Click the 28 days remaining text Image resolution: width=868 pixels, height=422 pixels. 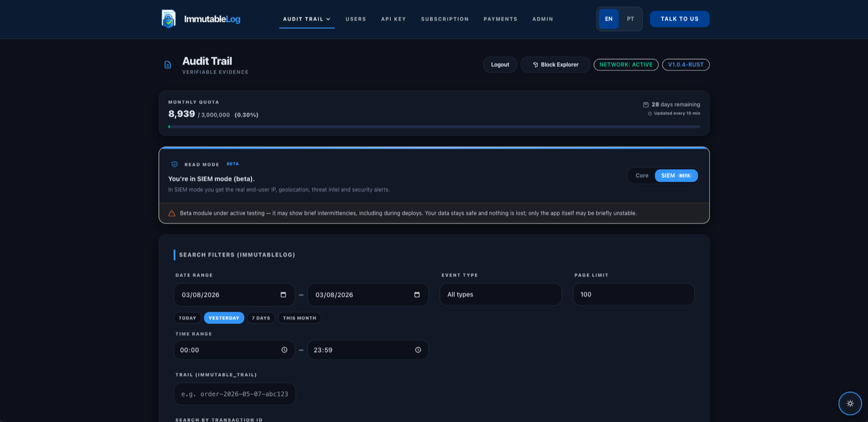(x=676, y=105)
